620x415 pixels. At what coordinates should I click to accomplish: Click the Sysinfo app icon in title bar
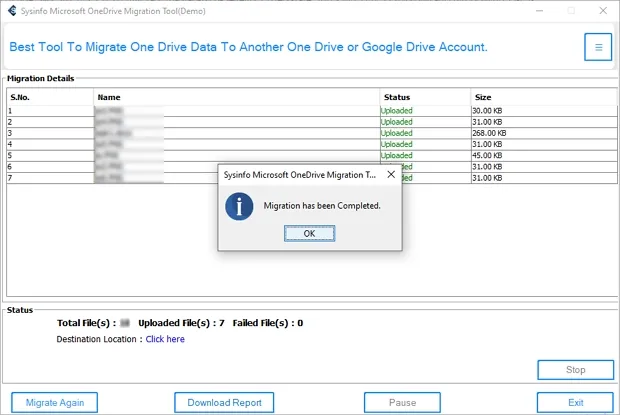click(12, 10)
